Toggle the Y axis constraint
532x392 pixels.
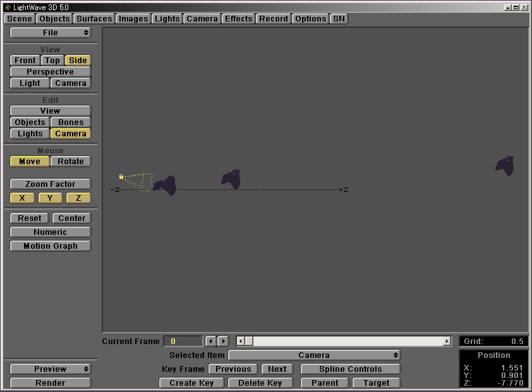click(50, 198)
